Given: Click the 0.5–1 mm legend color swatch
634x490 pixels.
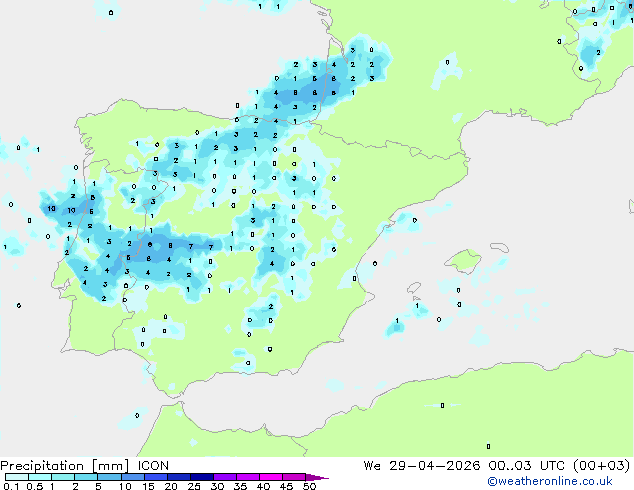Looking at the screenshot, I should 40,477.
